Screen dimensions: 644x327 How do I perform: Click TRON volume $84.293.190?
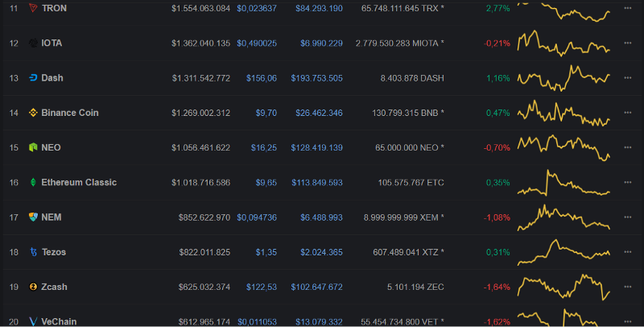tap(319, 8)
